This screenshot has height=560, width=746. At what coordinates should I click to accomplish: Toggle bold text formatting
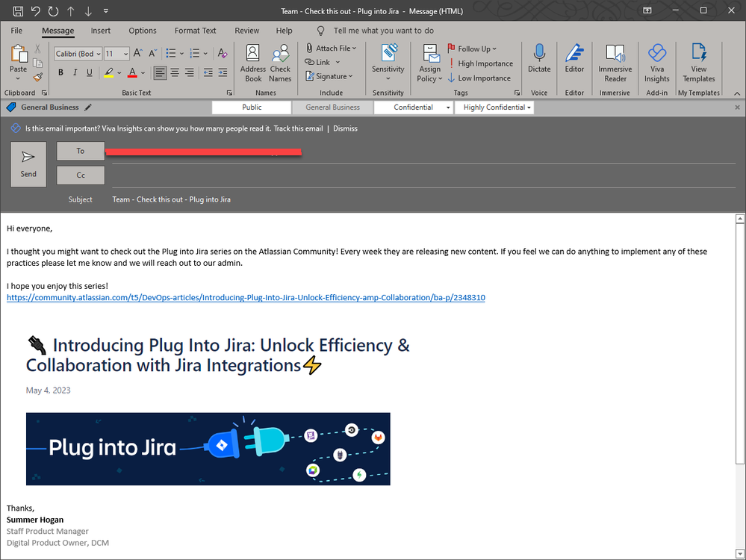click(x=60, y=72)
